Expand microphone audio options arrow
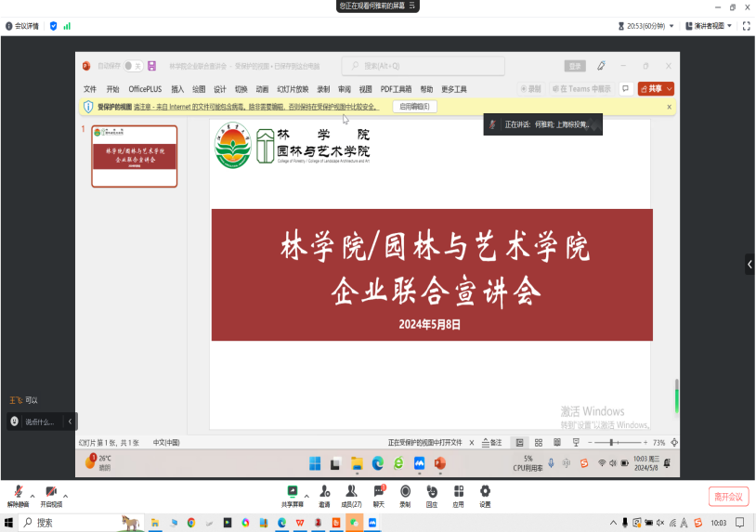 pos(32,494)
